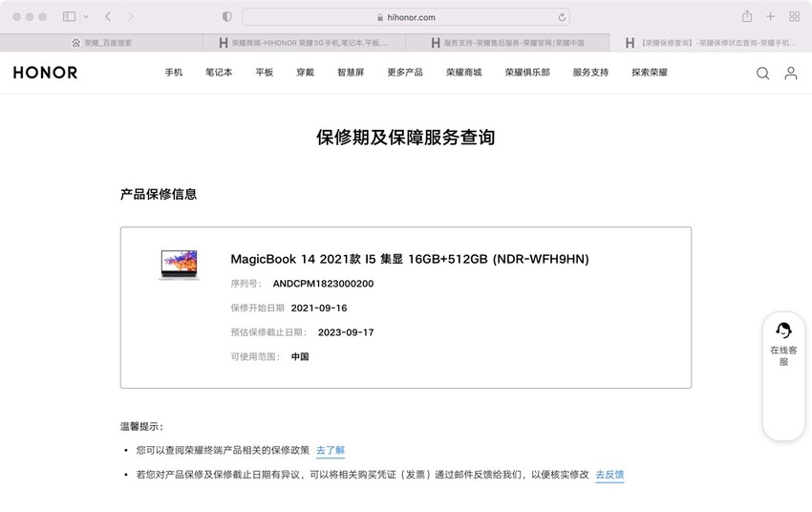The height and width of the screenshot is (512, 812).
Task: Go forward with the forward arrow
Action: pyautogui.click(x=131, y=16)
